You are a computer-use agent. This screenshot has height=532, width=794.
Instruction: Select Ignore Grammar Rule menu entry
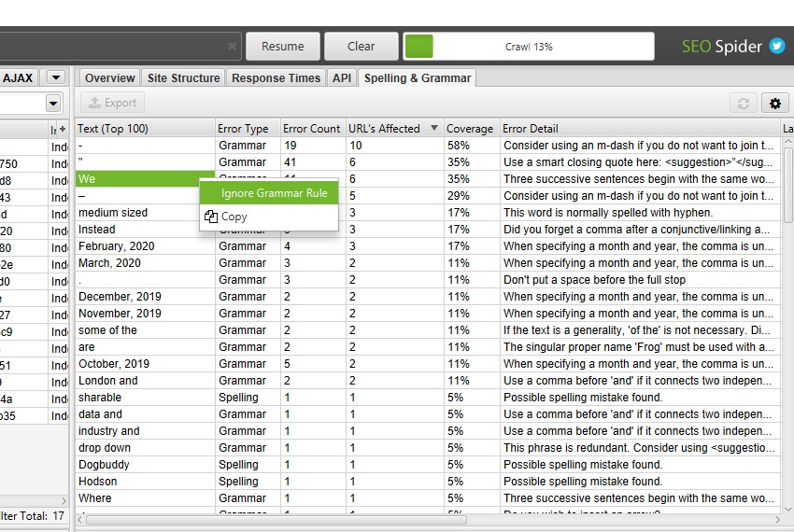click(274, 193)
